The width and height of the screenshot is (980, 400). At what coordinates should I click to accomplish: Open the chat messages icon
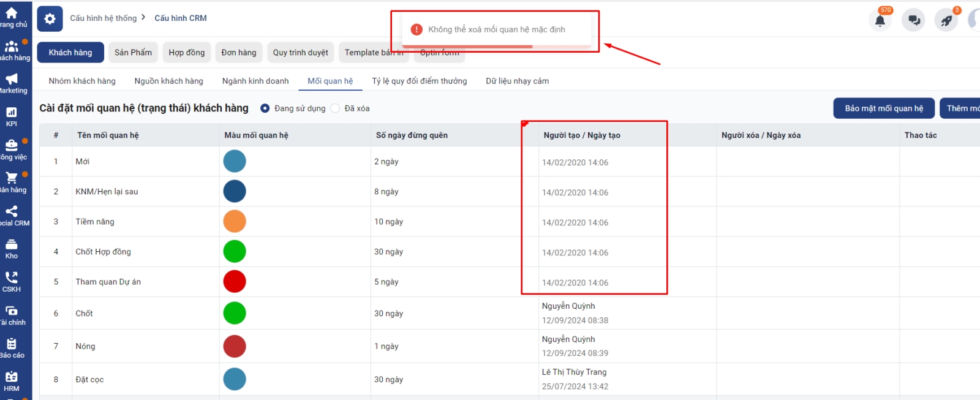pos(913,20)
